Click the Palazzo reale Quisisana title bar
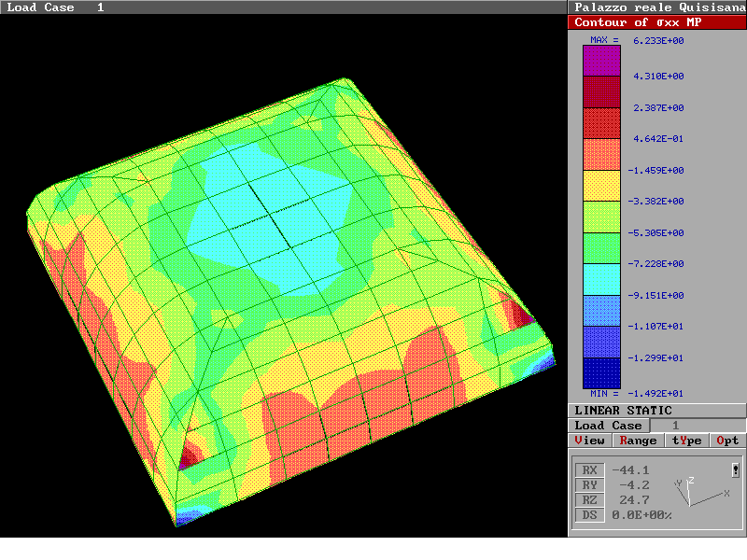747x560 pixels. (x=656, y=7)
